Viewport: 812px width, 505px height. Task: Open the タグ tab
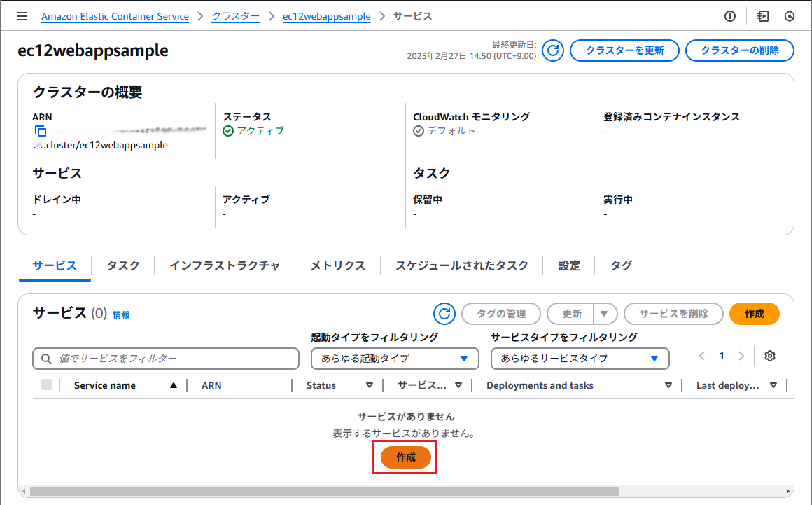(620, 265)
